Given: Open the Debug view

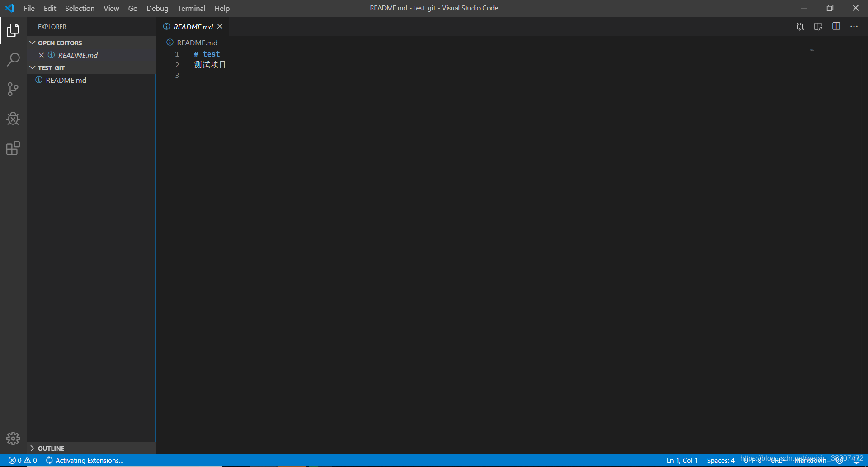Looking at the screenshot, I should [13, 119].
